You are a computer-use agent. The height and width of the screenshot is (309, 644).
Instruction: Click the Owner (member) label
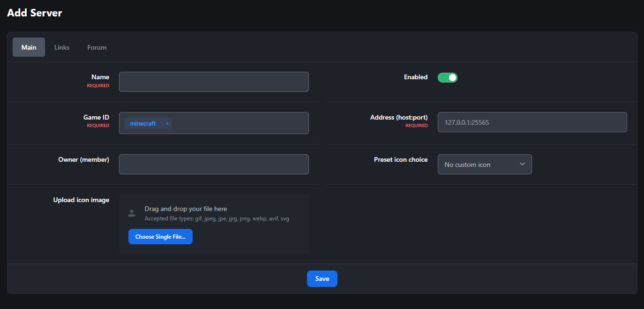coord(83,159)
